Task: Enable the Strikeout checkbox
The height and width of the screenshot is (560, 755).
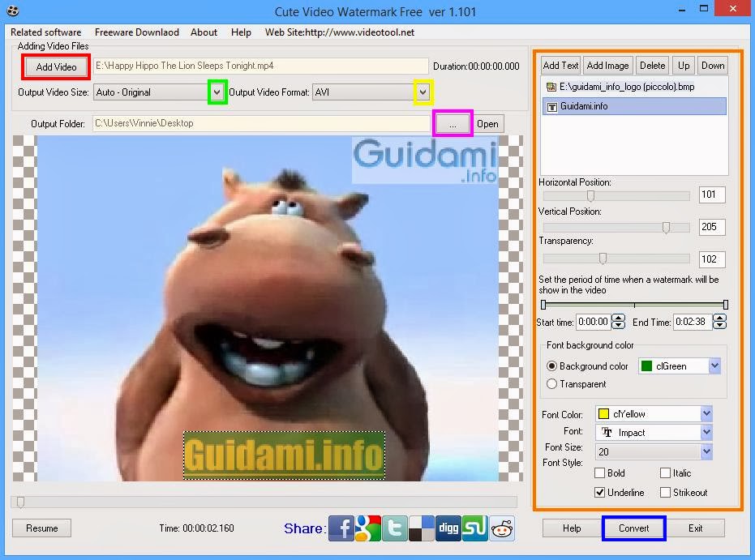Action: [x=666, y=492]
